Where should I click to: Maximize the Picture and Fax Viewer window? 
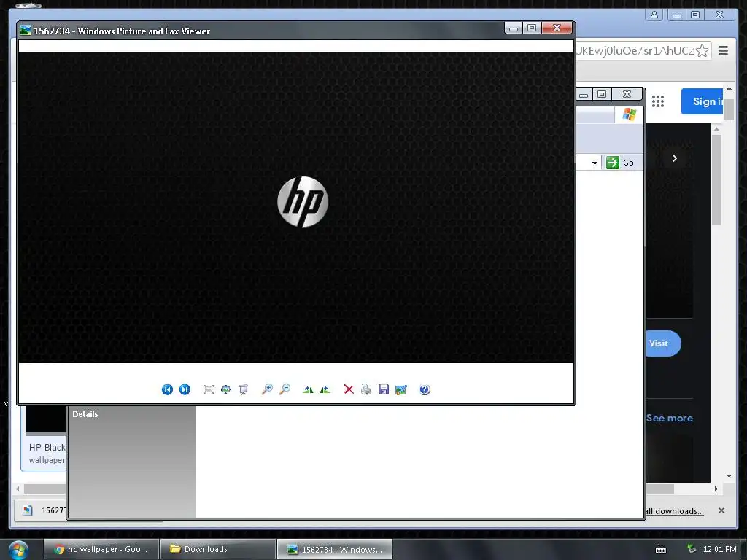pyautogui.click(x=532, y=28)
